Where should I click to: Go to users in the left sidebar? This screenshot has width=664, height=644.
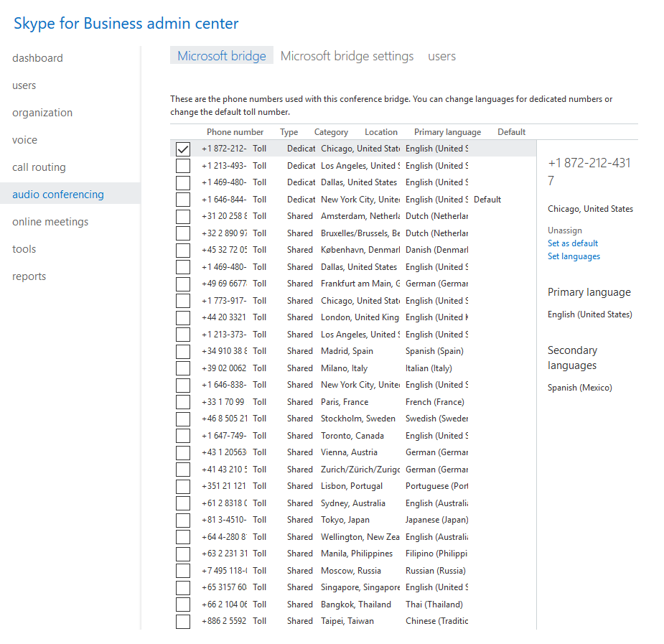pyautogui.click(x=24, y=85)
